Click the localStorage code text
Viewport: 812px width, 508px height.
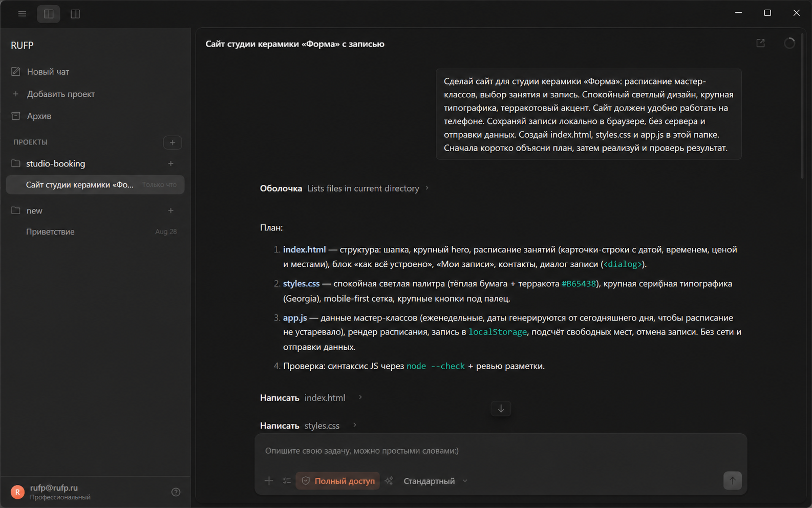pos(498,332)
